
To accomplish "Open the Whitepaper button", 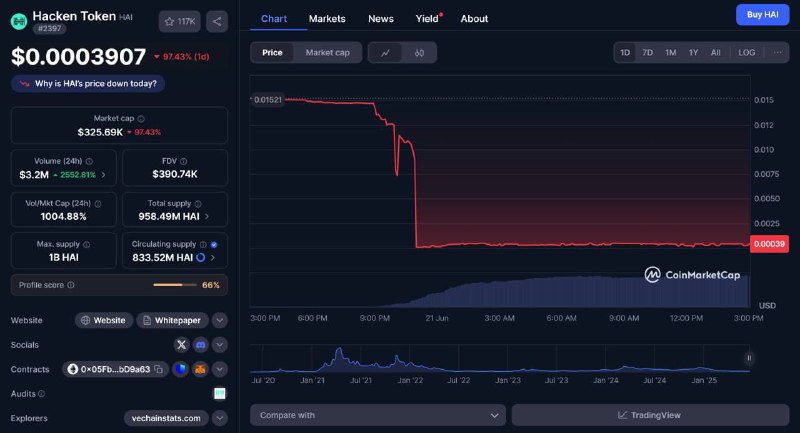I will [x=172, y=320].
